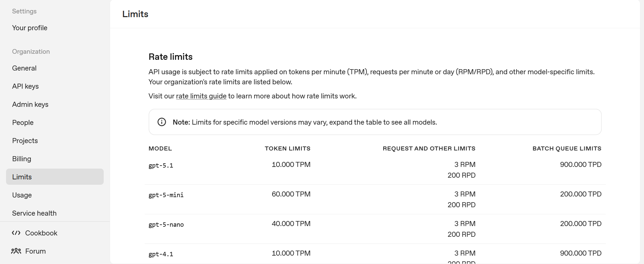Open the Admin keys page
The image size is (644, 264).
click(x=30, y=104)
